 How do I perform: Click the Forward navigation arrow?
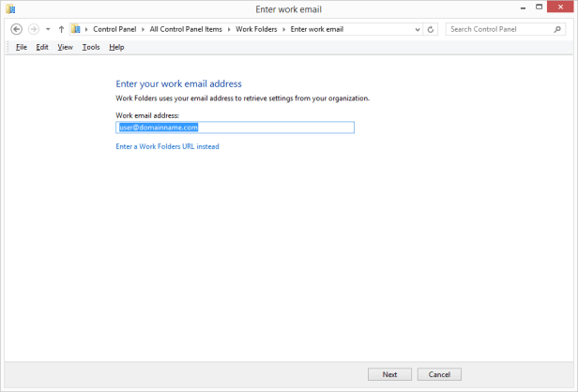click(35, 29)
